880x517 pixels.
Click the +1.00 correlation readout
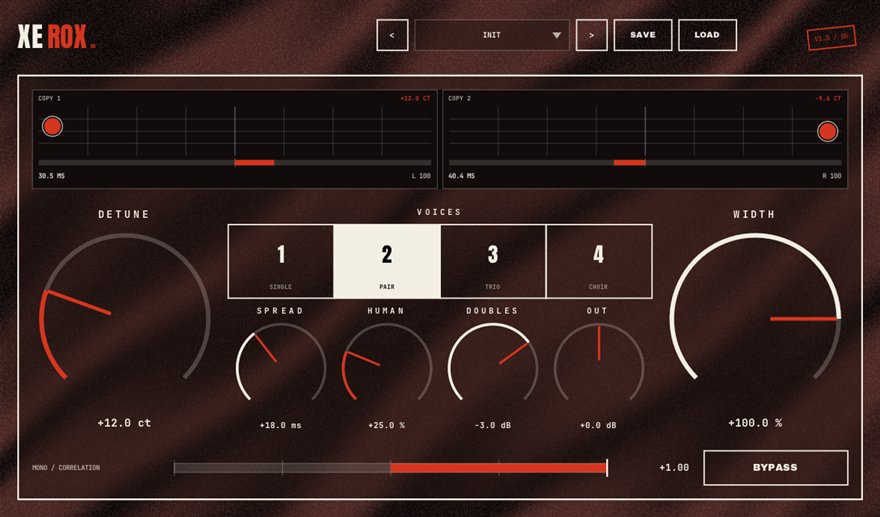click(x=674, y=468)
